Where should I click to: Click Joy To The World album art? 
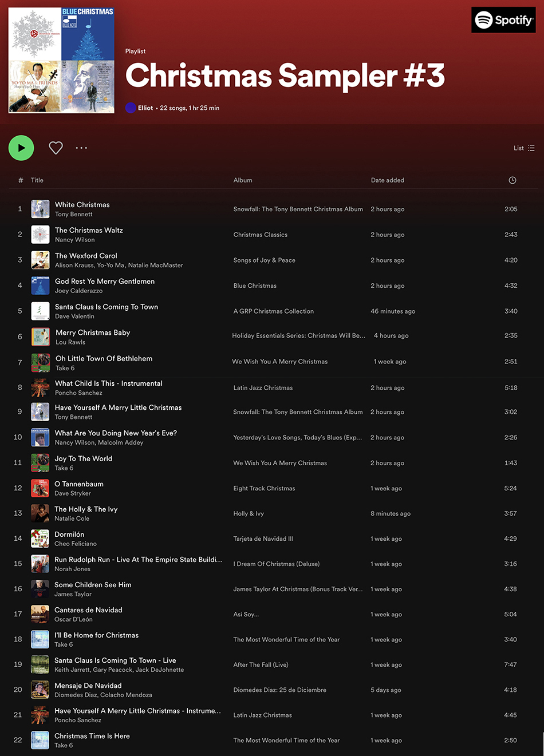click(x=40, y=463)
